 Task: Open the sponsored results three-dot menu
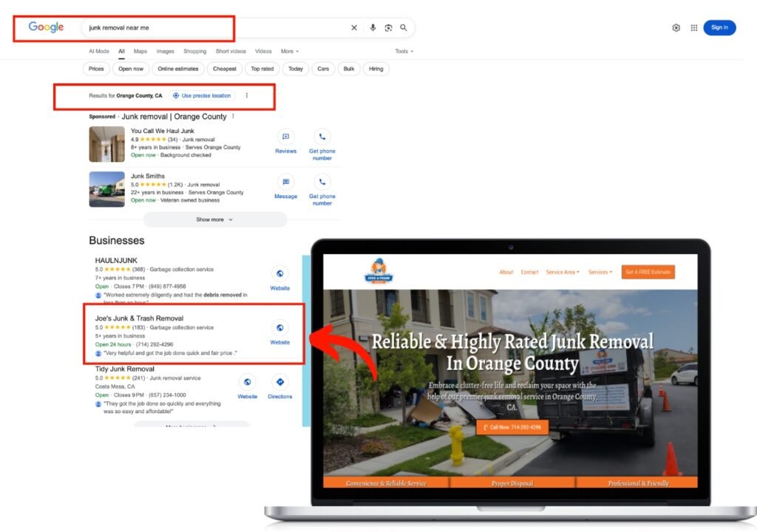pyautogui.click(x=233, y=116)
